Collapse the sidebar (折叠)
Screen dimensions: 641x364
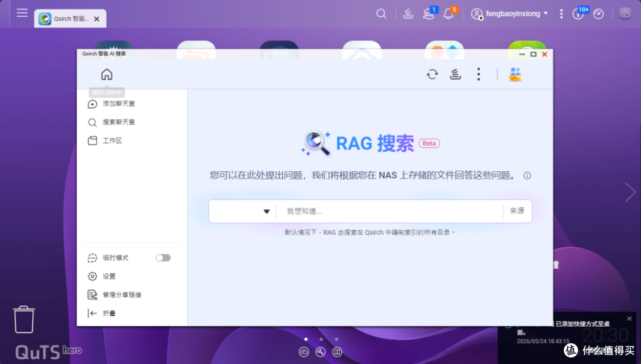(102, 314)
